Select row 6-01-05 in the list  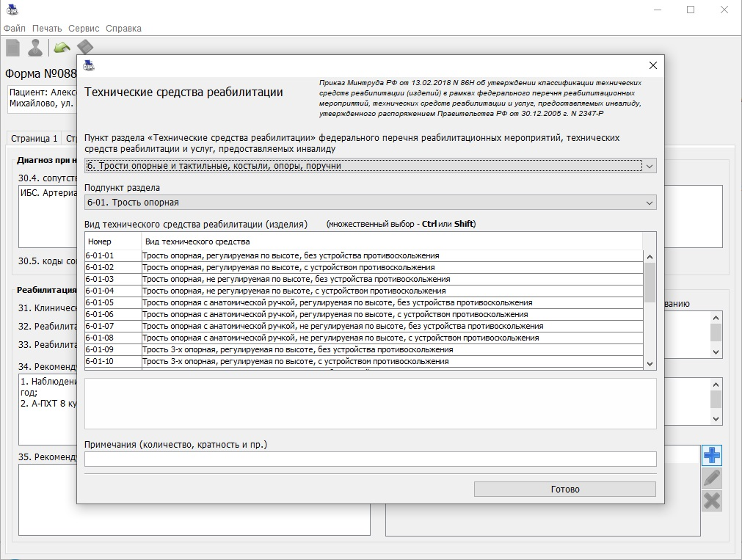[364, 302]
